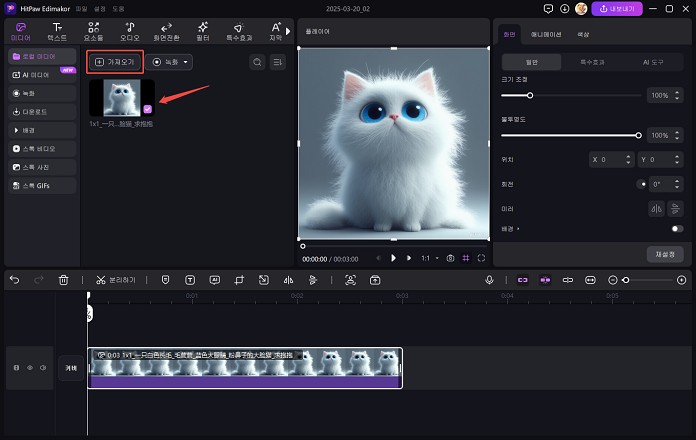
Task: Switch to the 애니메이션 tab
Action: click(x=546, y=34)
